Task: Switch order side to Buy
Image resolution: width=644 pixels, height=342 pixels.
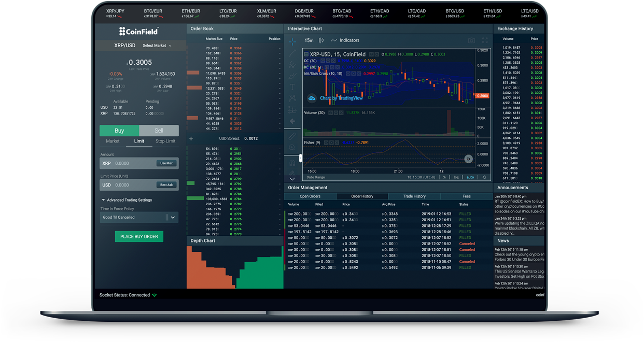Action: pyautogui.click(x=119, y=131)
